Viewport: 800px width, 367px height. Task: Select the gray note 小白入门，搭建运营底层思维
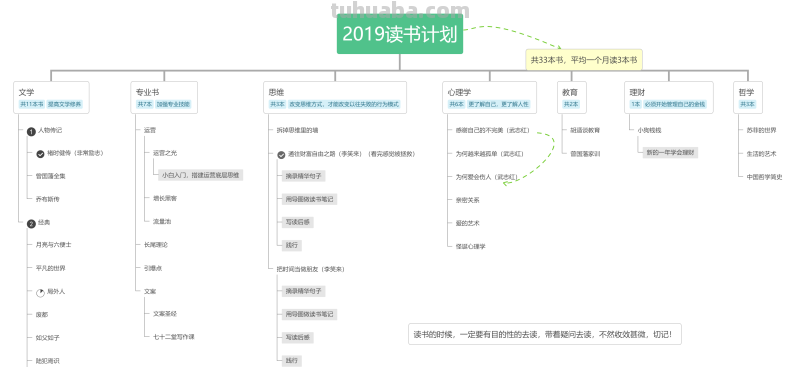pyautogui.click(x=201, y=175)
